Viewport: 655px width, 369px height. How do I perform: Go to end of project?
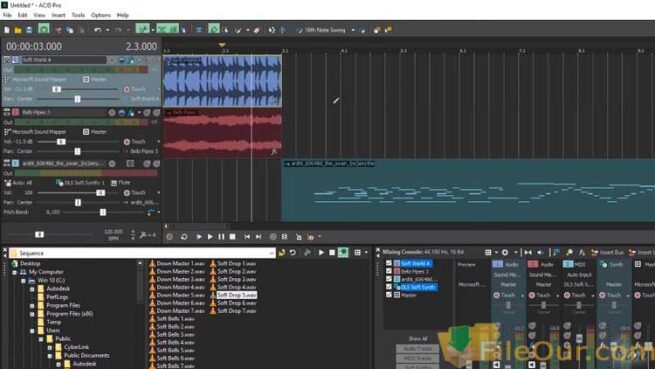[259, 237]
